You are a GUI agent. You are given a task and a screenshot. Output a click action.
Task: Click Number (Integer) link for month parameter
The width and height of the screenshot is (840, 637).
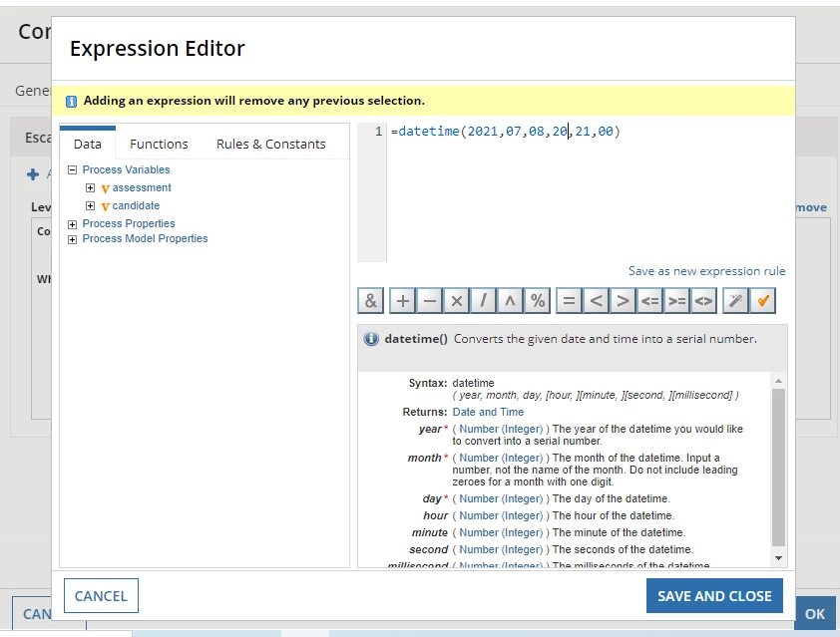[x=501, y=458]
